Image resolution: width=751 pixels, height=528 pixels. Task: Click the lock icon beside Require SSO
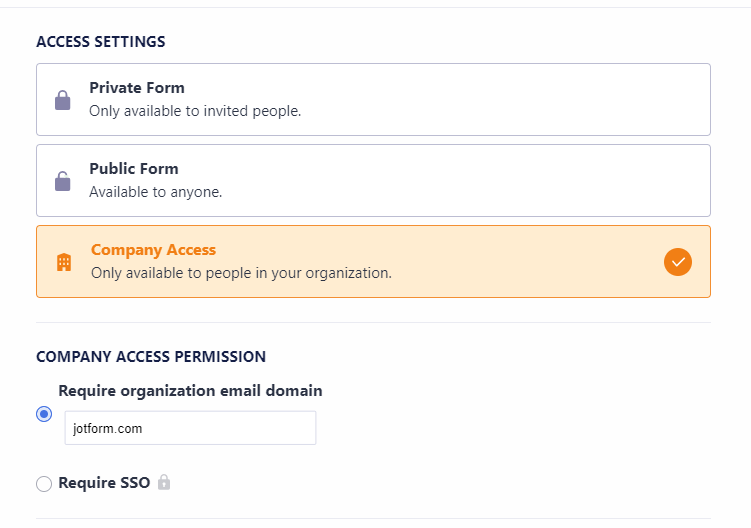pyautogui.click(x=164, y=483)
